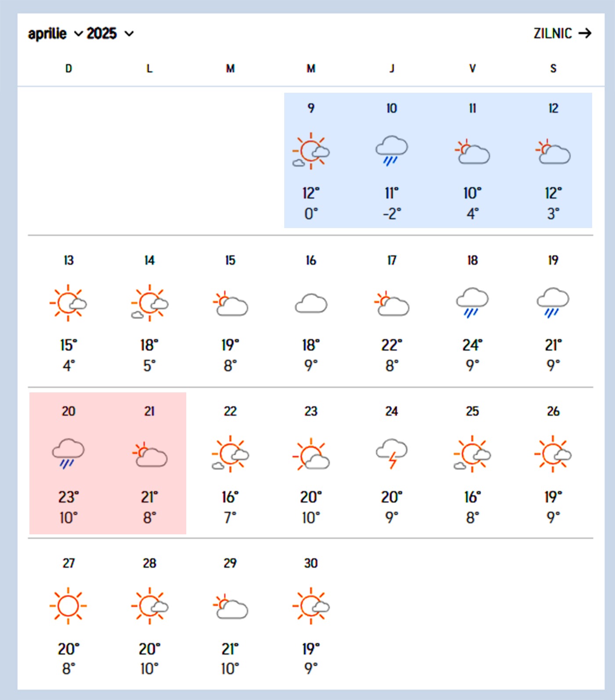This screenshot has height=700, width=615.
Task: Click the thunderstorm icon on April 24
Action: pyautogui.click(x=391, y=453)
